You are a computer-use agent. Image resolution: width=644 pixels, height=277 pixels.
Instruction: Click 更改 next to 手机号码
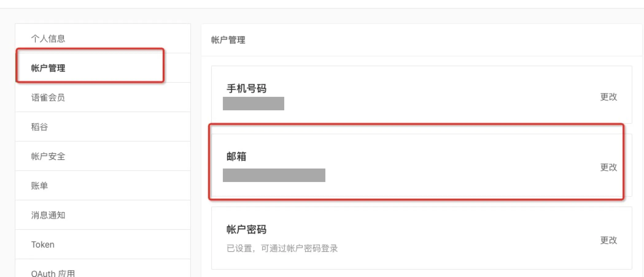pos(608,97)
